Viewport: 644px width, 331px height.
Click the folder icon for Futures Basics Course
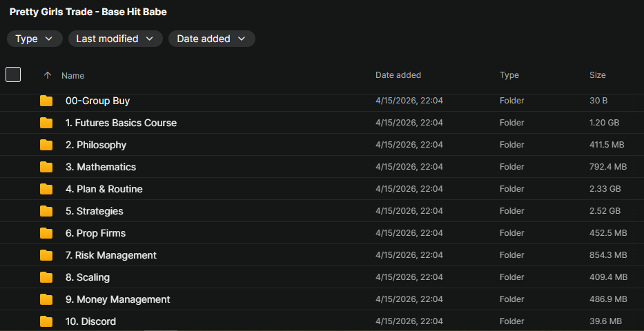(x=46, y=123)
